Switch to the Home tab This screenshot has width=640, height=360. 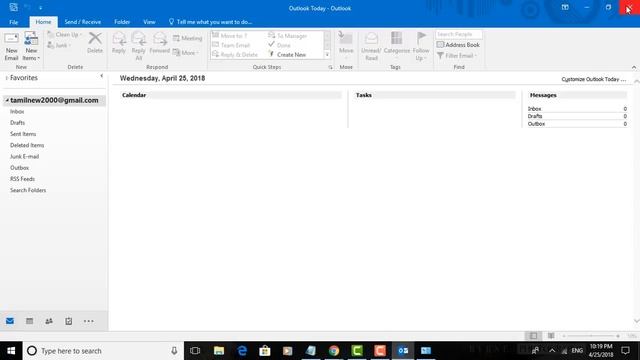click(43, 22)
